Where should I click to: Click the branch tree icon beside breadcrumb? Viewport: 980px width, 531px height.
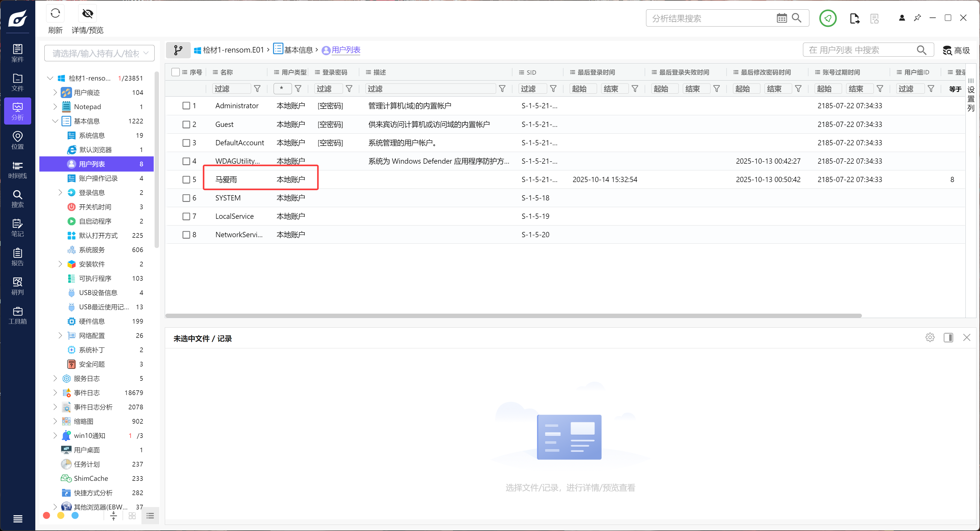(x=178, y=50)
